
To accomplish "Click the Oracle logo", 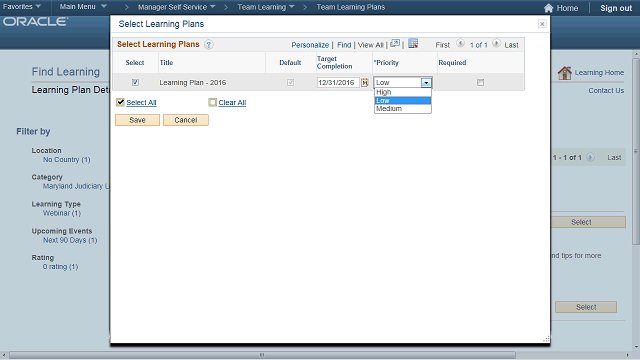I will (x=36, y=22).
